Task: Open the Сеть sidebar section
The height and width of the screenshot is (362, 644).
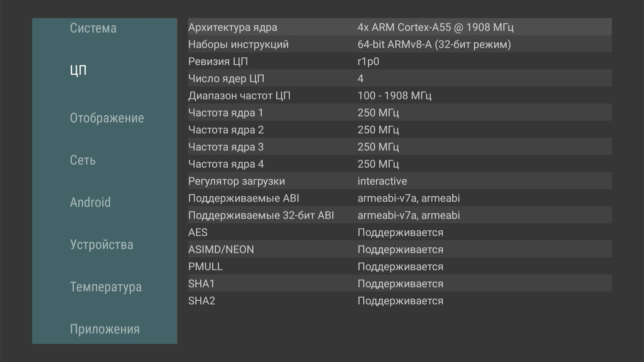Action: (83, 160)
